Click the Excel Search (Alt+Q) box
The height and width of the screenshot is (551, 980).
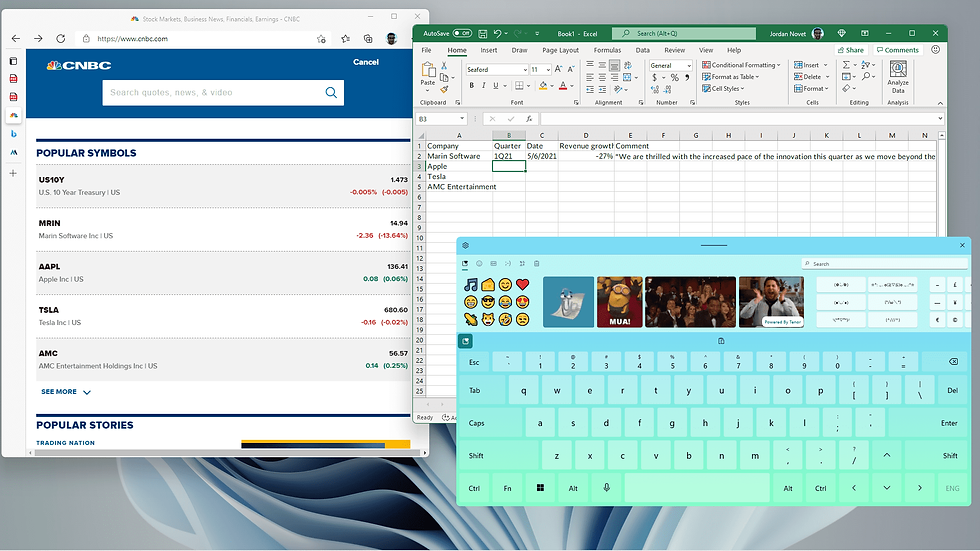click(x=683, y=33)
